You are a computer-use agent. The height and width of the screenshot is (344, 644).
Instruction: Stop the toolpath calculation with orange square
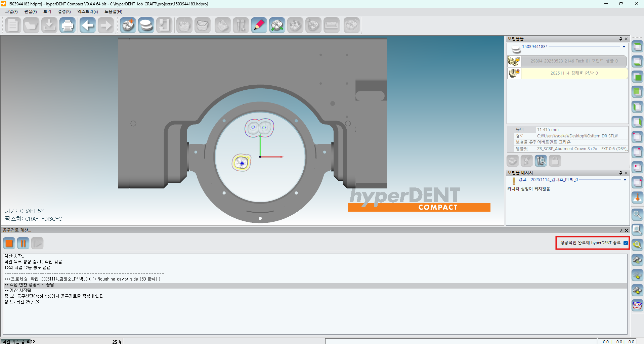[x=9, y=243]
